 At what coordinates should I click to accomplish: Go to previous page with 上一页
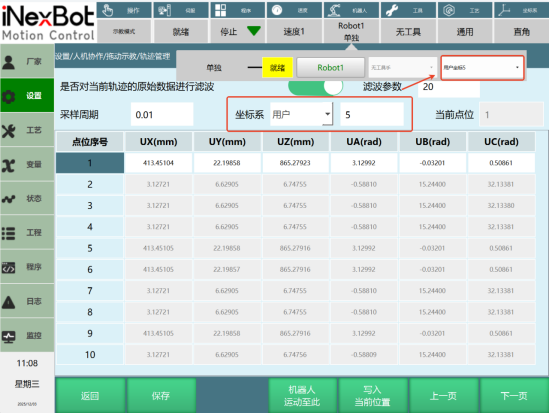coord(443,396)
